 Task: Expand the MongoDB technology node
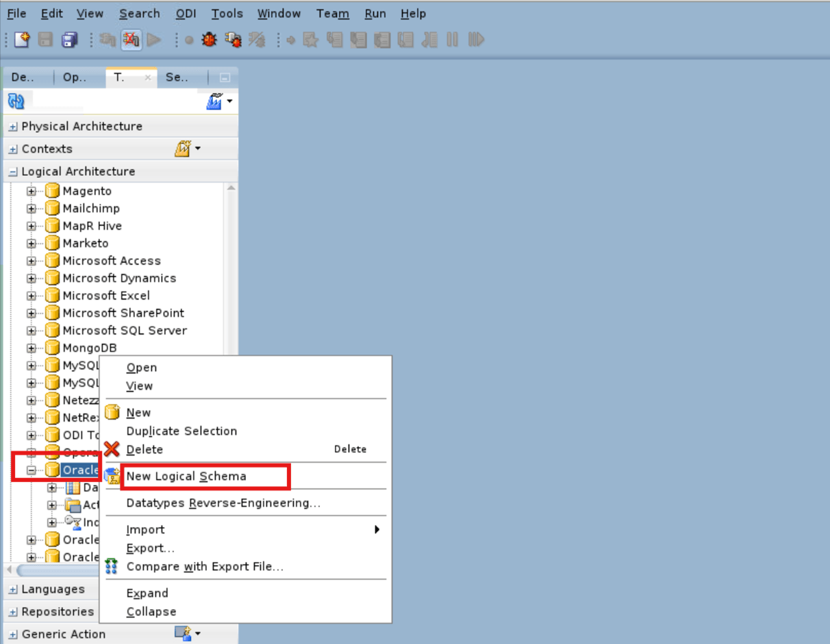point(32,348)
